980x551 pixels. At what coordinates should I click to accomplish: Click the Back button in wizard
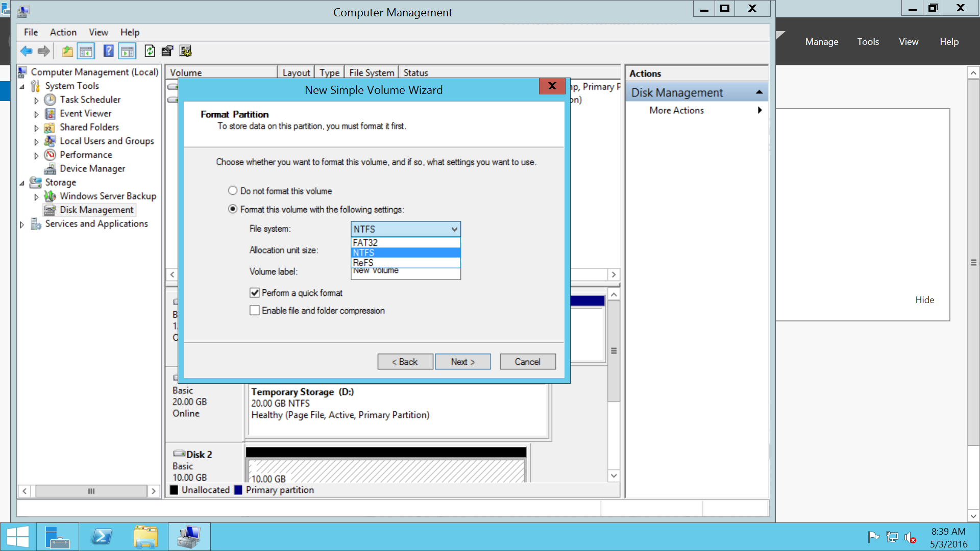click(405, 362)
